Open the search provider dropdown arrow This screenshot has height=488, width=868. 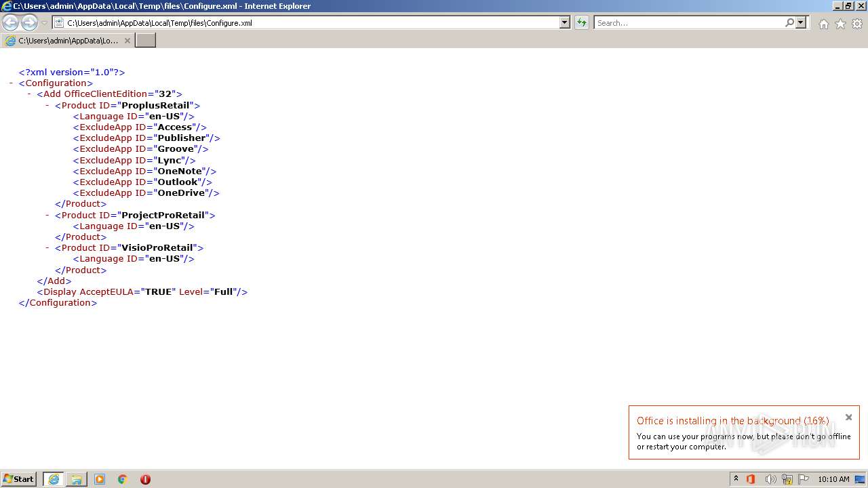click(801, 22)
